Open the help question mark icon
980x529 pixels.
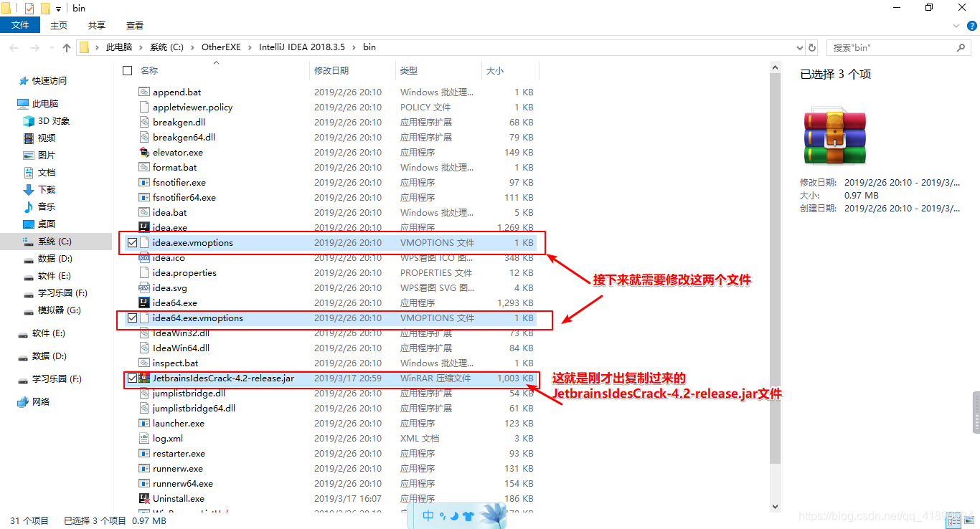click(972, 26)
